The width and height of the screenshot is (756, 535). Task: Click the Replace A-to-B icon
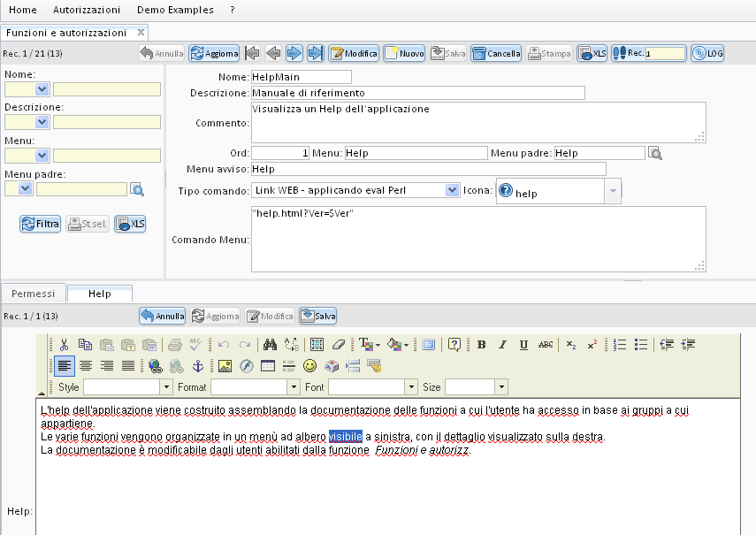(x=292, y=345)
